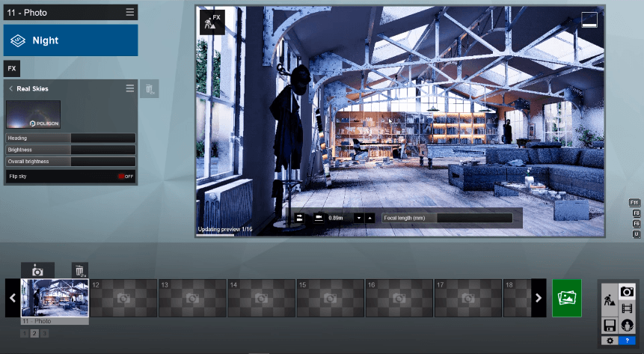Open the Night style selector
This screenshot has height=354, width=644.
tap(70, 40)
